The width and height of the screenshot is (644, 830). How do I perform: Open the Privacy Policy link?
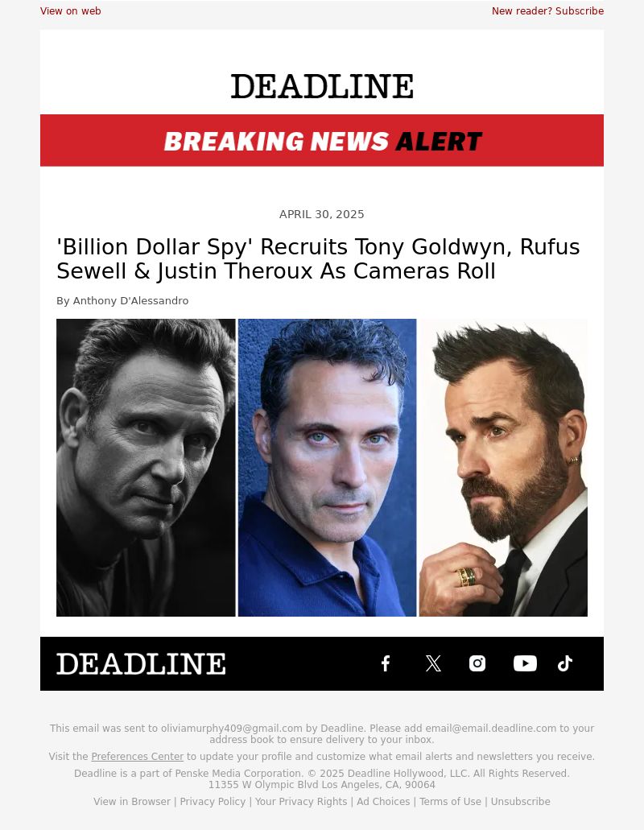tap(213, 801)
